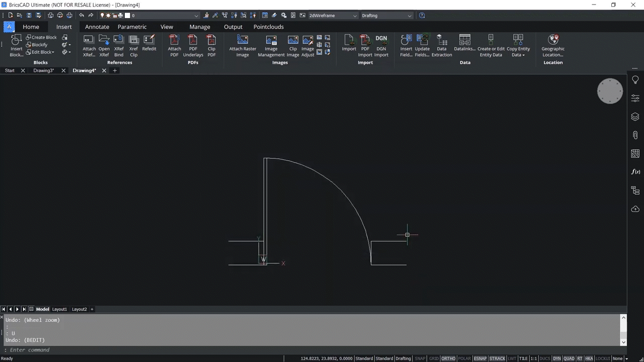This screenshot has width=644, height=362.
Task: Click the Undo arrow in toolbar
Action: [82, 16]
